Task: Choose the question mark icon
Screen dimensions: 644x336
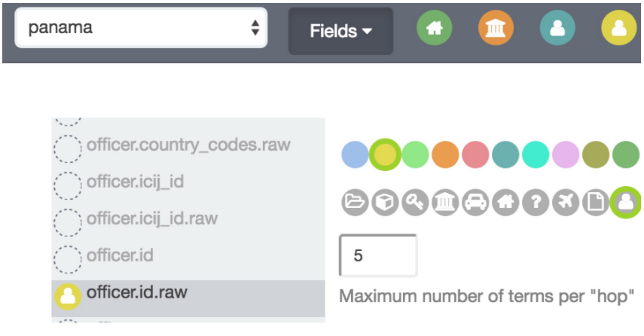Action: [x=536, y=202]
